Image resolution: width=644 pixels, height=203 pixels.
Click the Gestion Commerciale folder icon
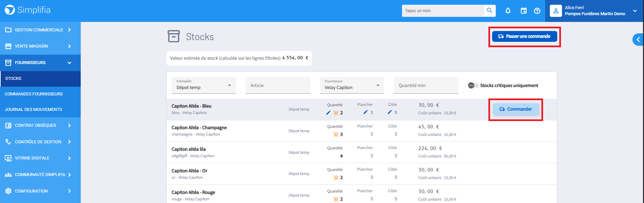click(8, 30)
